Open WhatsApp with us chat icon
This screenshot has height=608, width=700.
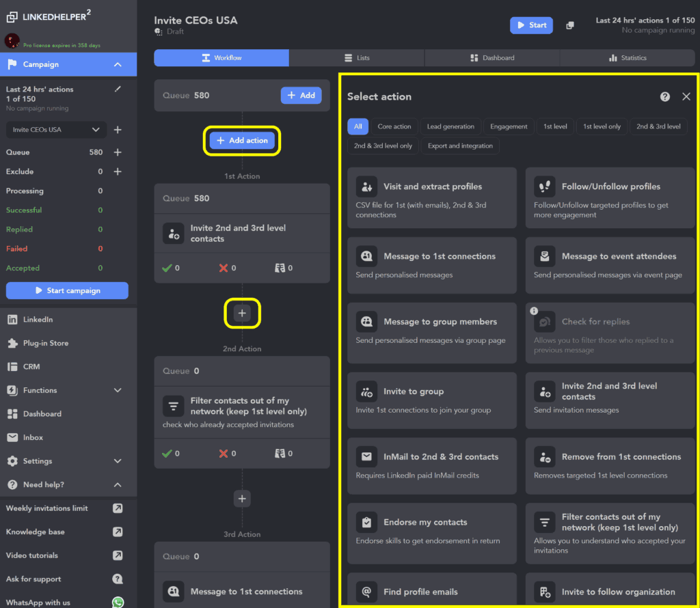click(x=118, y=603)
